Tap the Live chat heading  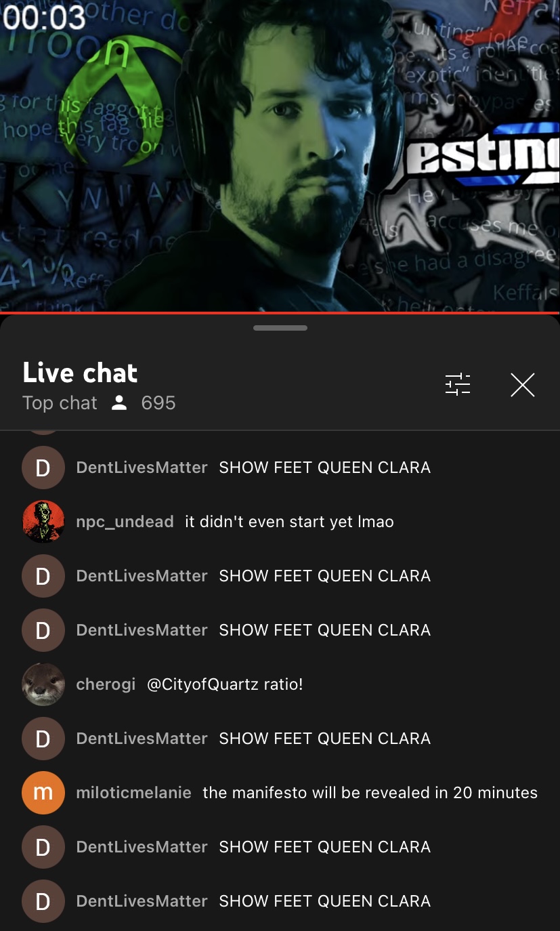click(80, 373)
